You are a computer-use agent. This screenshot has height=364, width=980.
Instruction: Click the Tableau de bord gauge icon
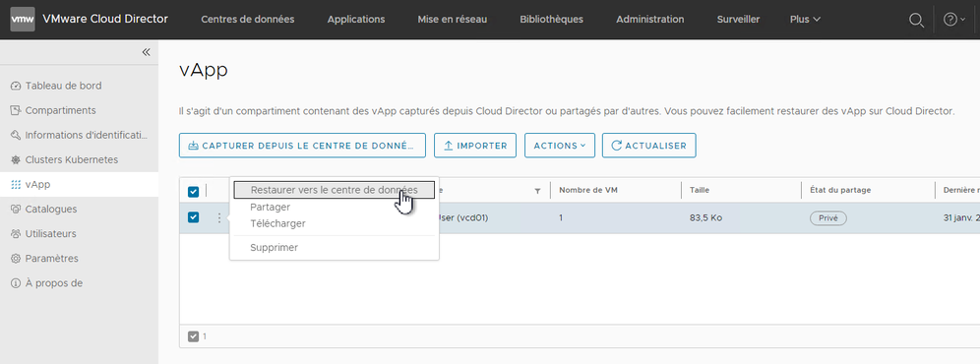point(16,86)
